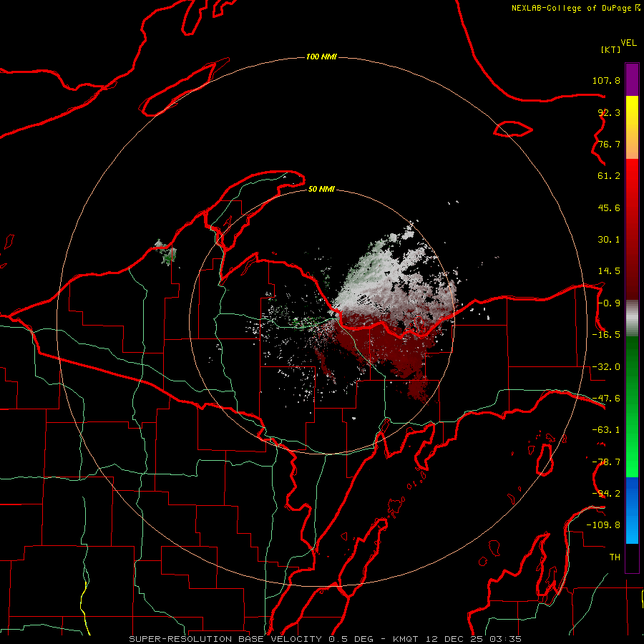Click the 45.6 velocity scale value

click(609, 208)
